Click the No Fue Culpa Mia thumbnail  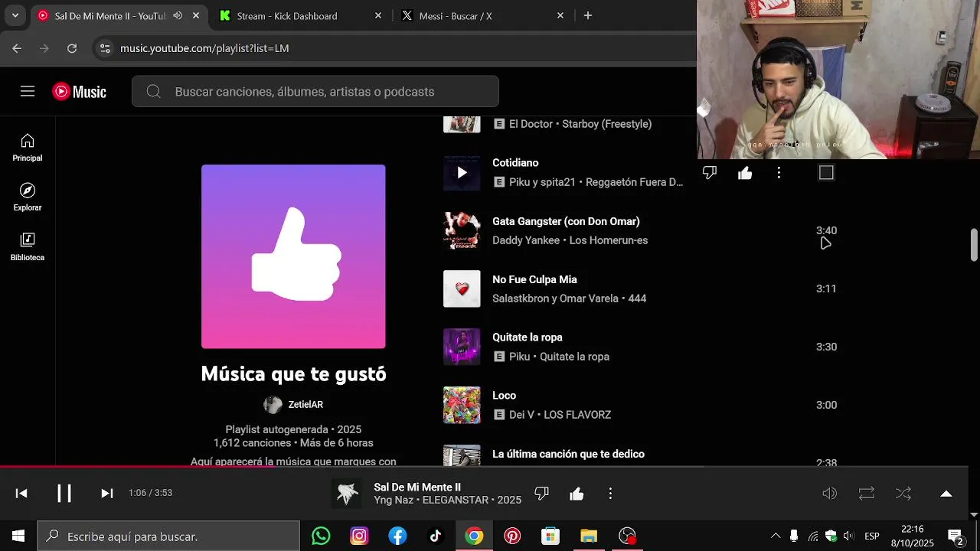coord(462,289)
